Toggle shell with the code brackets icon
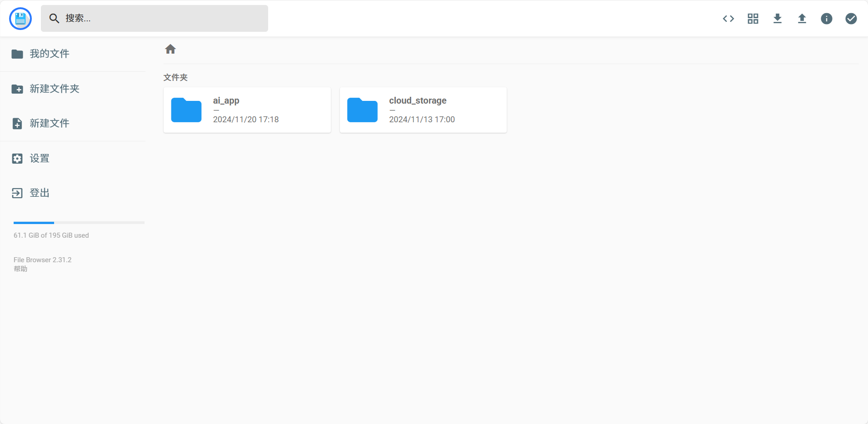The height and width of the screenshot is (424, 868). tap(728, 19)
